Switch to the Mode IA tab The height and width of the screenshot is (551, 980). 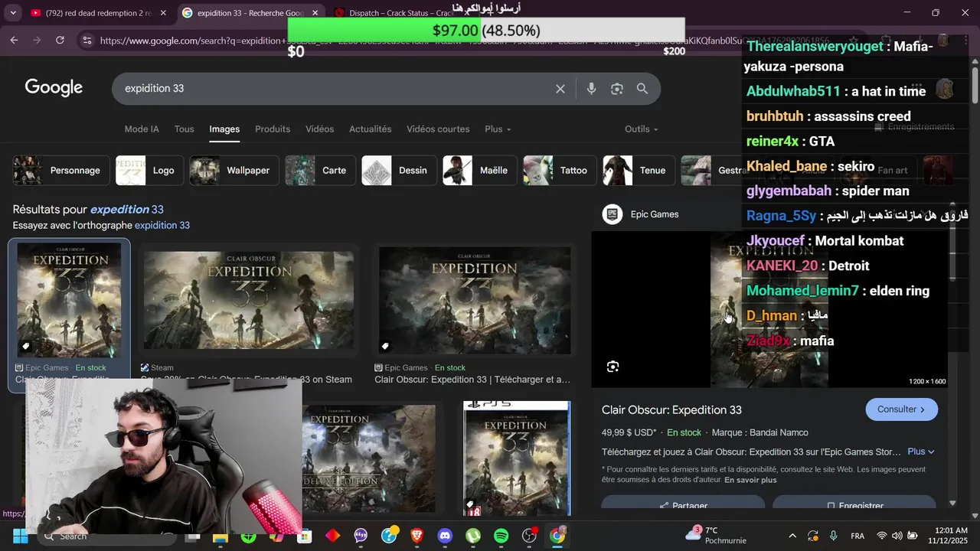pos(142,129)
